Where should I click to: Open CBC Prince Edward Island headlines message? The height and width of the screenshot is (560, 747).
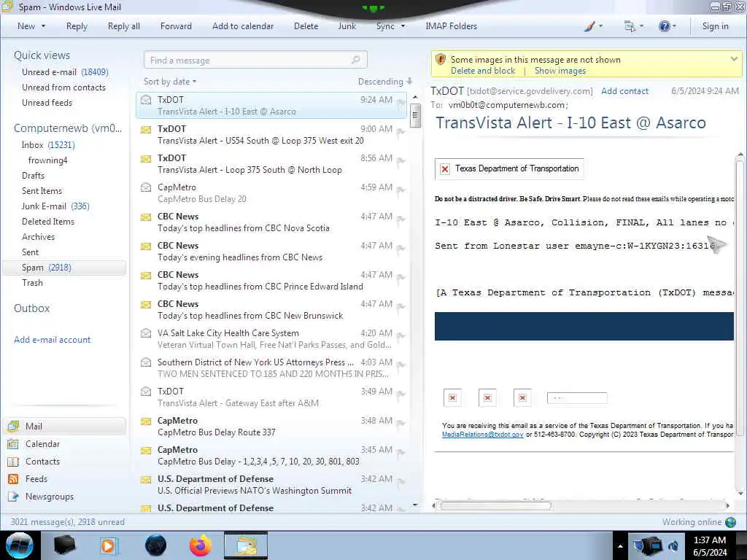pyautogui.click(x=271, y=281)
